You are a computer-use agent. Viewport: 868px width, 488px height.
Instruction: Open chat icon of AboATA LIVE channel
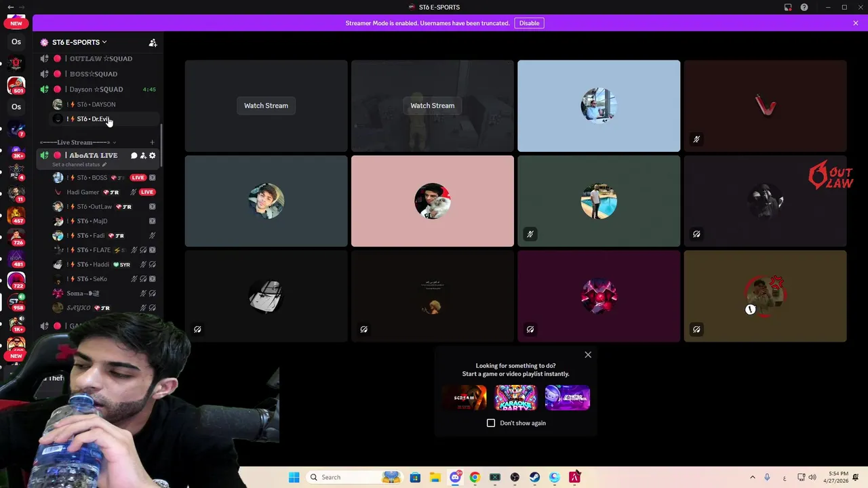coord(134,156)
